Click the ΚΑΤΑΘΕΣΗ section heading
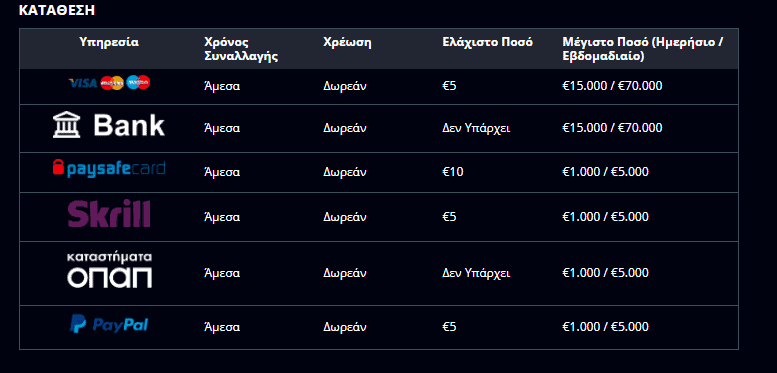 56,10
